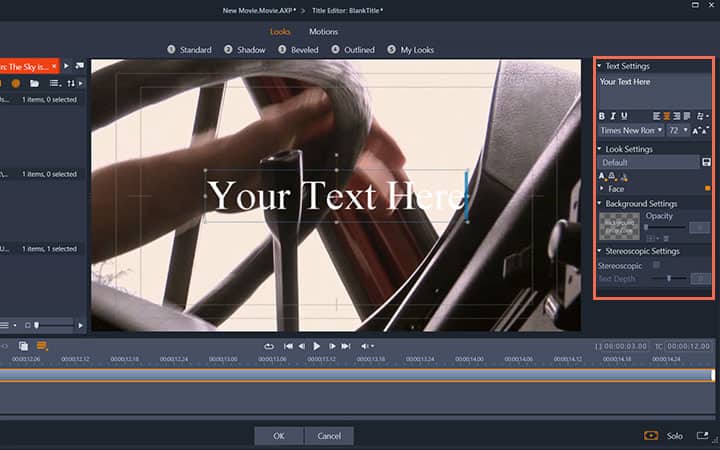The image size is (720, 450).
Task: Toggle the orange Face enable indicator
Action: (x=708, y=188)
